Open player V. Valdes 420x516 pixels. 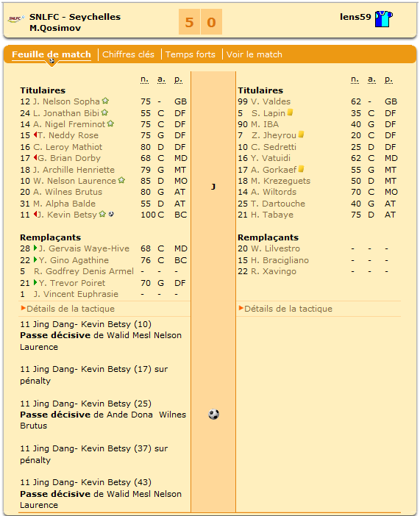[271, 101]
